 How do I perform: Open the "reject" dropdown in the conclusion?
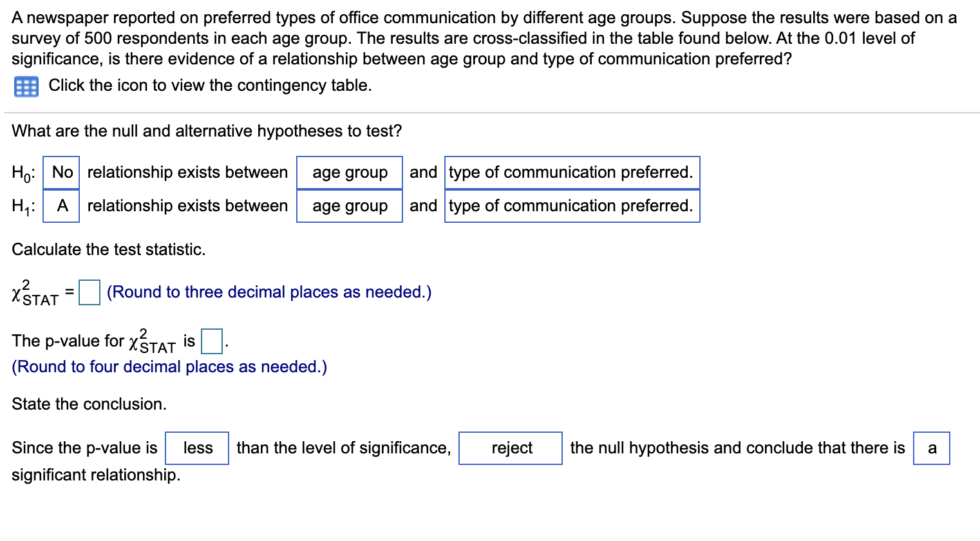(510, 448)
